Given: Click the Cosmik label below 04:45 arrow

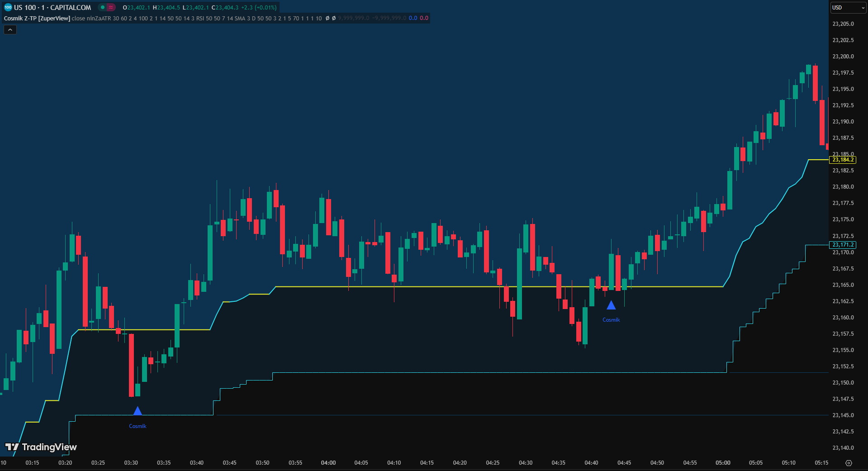Looking at the screenshot, I should click(611, 320).
